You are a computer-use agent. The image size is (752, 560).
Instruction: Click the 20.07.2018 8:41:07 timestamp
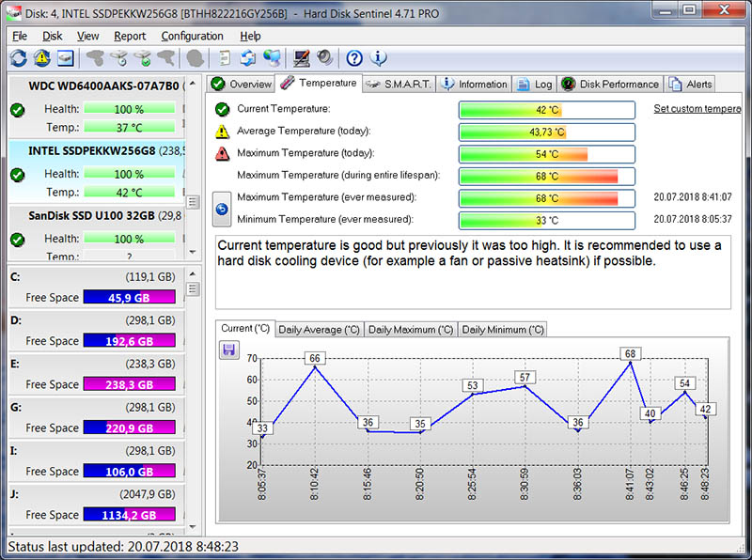coord(693,197)
